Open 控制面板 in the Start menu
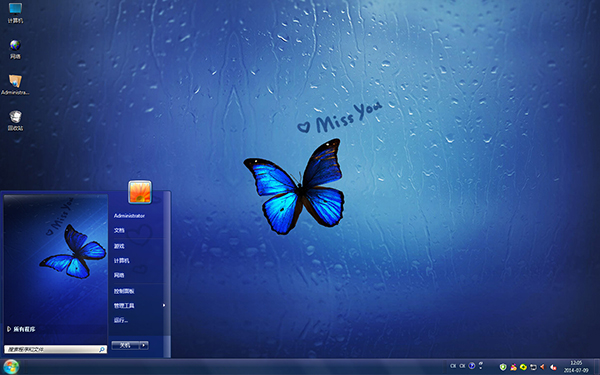 tap(124, 291)
